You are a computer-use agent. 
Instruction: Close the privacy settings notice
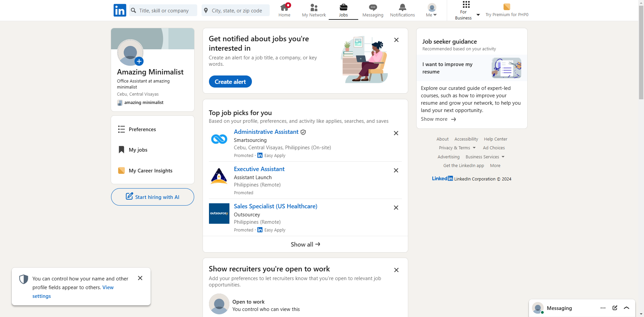(x=140, y=278)
